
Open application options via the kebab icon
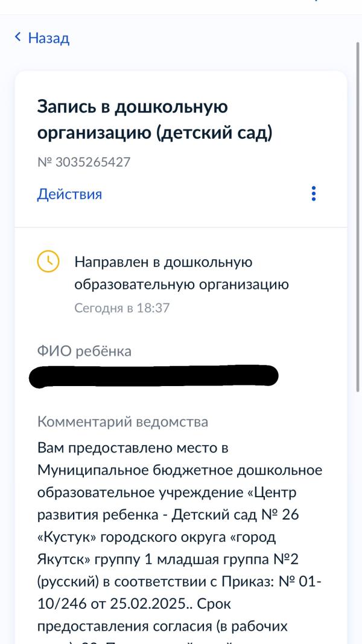[314, 193]
